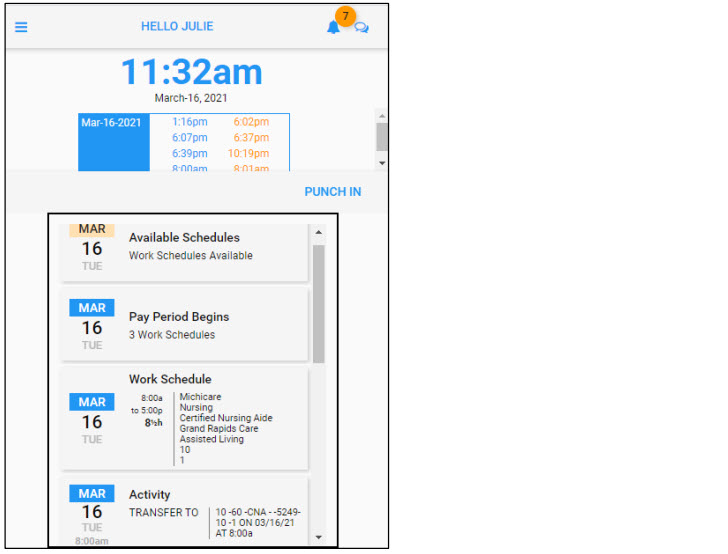This screenshot has height=554, width=728.
Task: Select the Mar-16-2021 date cell
Action: [111, 123]
